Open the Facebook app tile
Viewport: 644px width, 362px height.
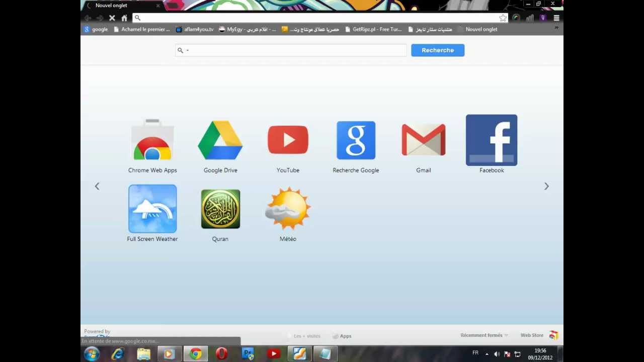tap(492, 140)
